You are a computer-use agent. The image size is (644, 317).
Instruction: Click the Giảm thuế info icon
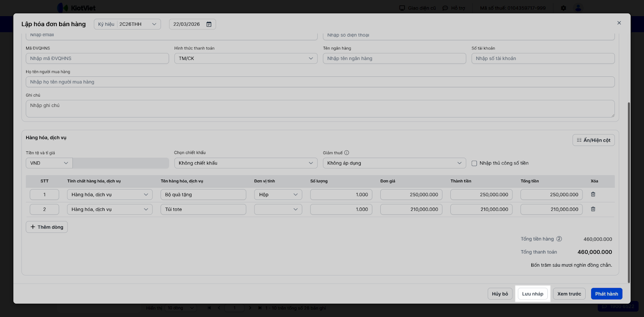click(347, 153)
